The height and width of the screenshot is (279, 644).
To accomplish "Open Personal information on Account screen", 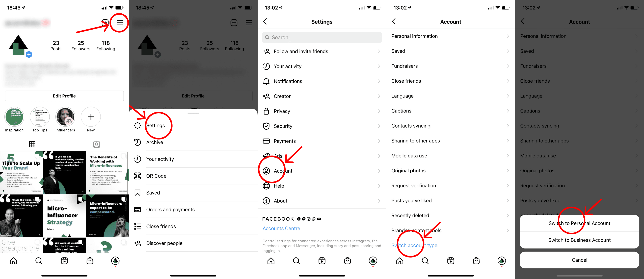I will tap(450, 36).
